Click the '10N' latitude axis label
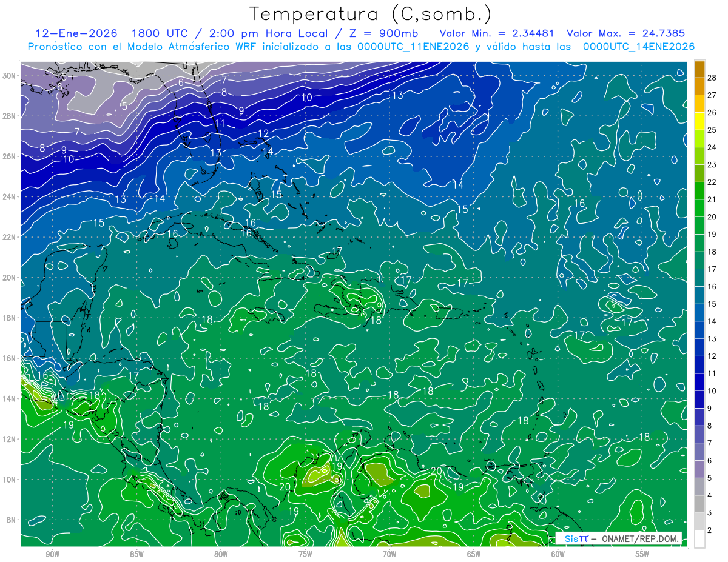This screenshot has width=728, height=562. (10, 480)
